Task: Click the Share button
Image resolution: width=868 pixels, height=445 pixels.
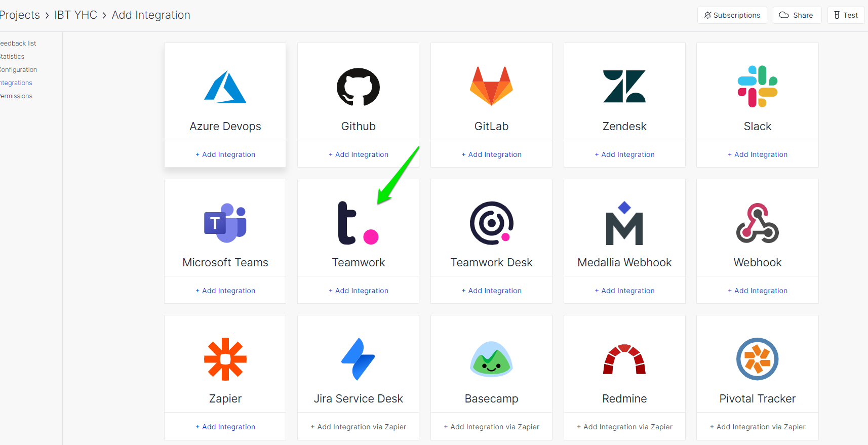Action: click(x=797, y=15)
